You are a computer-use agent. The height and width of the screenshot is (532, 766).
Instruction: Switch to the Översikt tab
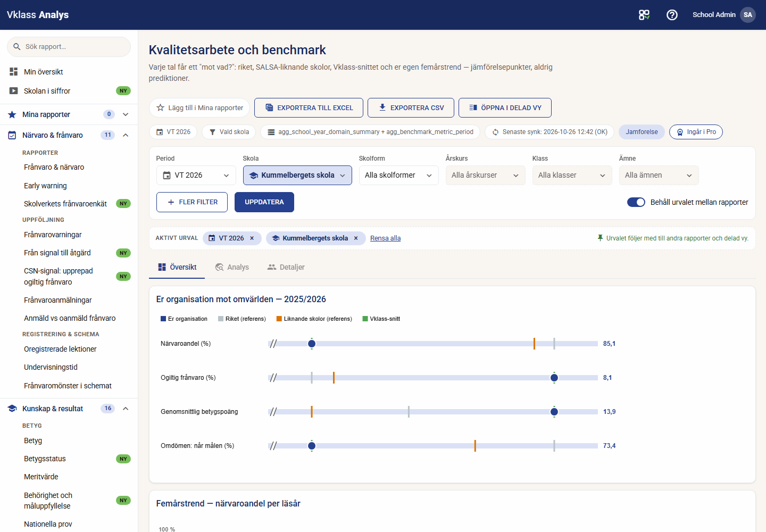177,267
